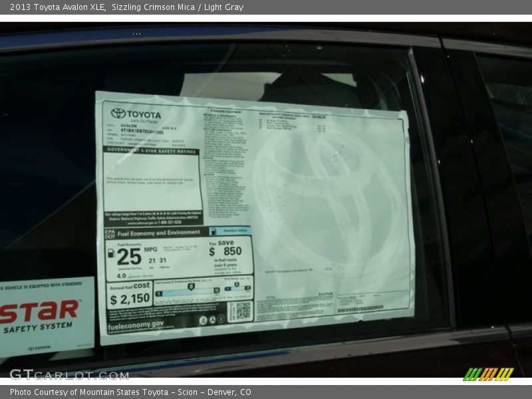Click the EPA DOT badge on the fuel label
This screenshot has height=399, width=532.
point(110,233)
